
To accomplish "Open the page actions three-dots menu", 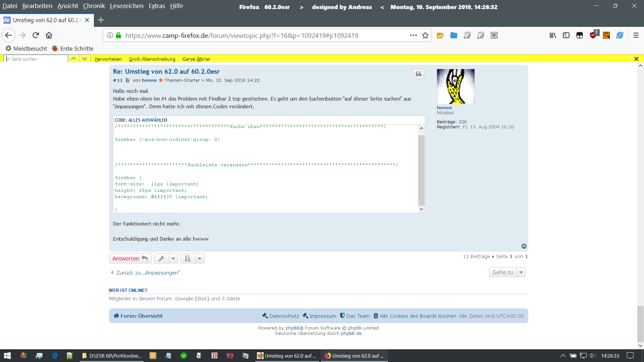I will click(413, 35).
